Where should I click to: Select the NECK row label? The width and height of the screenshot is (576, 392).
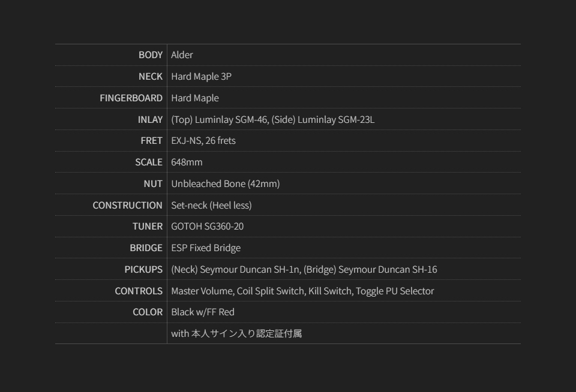151,77
